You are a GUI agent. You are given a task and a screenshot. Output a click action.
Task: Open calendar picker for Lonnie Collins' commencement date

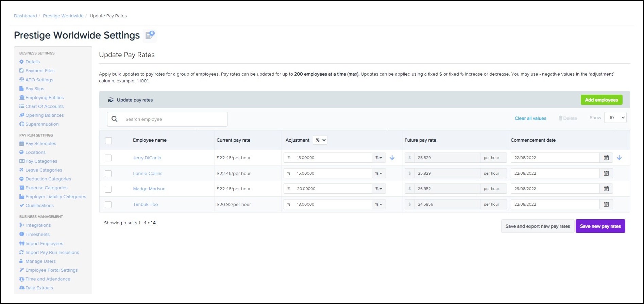click(x=606, y=173)
